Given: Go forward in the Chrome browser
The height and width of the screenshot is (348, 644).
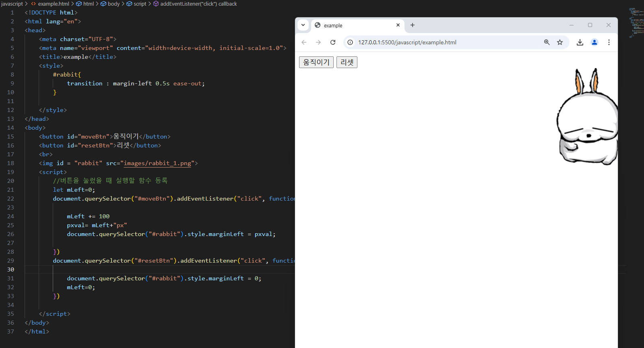Looking at the screenshot, I should [318, 42].
